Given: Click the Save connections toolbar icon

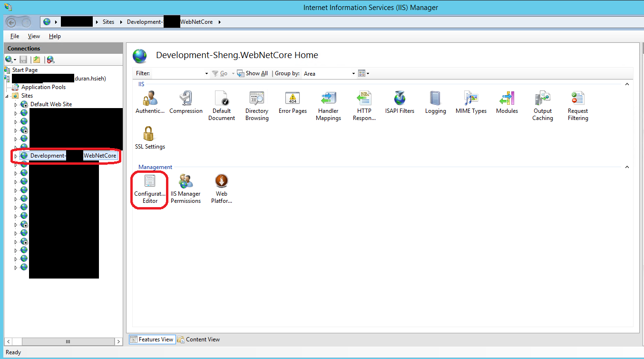Looking at the screenshot, I should [23, 60].
